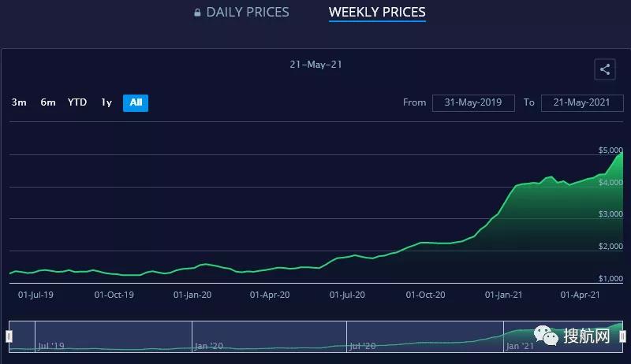Switch the range to 1y

tap(106, 102)
